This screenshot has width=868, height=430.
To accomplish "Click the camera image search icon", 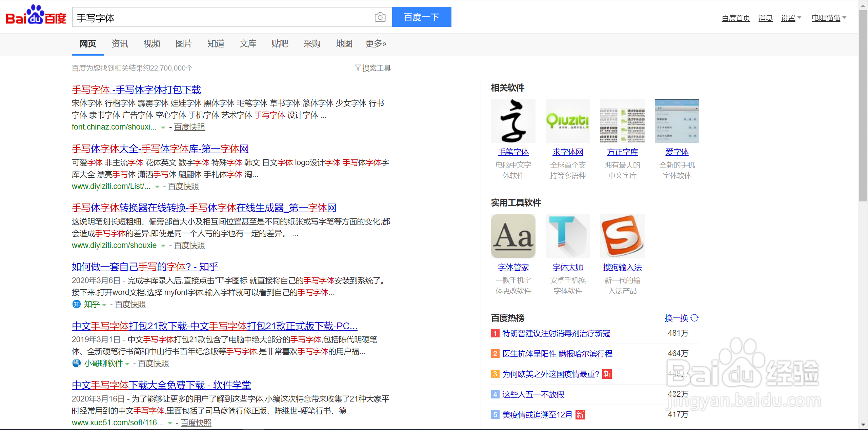I will pos(380,17).
